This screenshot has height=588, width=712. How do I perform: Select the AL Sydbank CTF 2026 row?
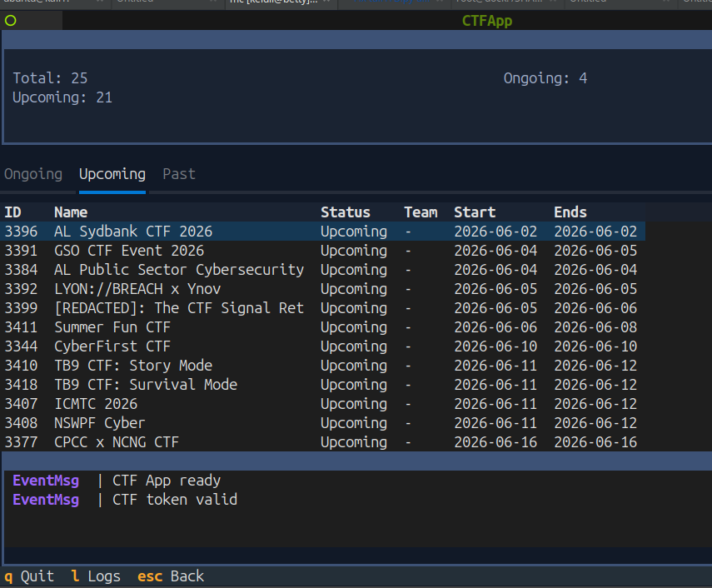click(323, 231)
